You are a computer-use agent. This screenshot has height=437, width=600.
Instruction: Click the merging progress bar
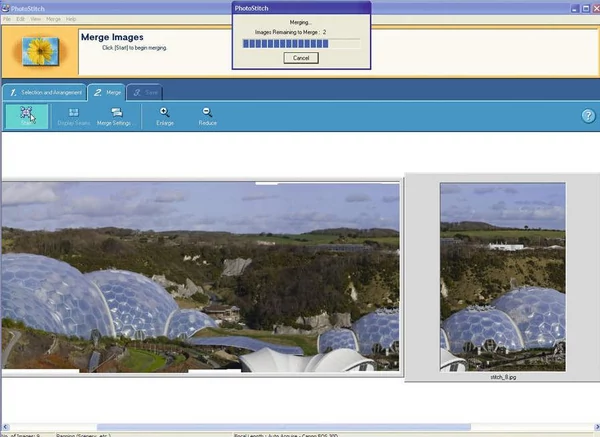tap(301, 44)
